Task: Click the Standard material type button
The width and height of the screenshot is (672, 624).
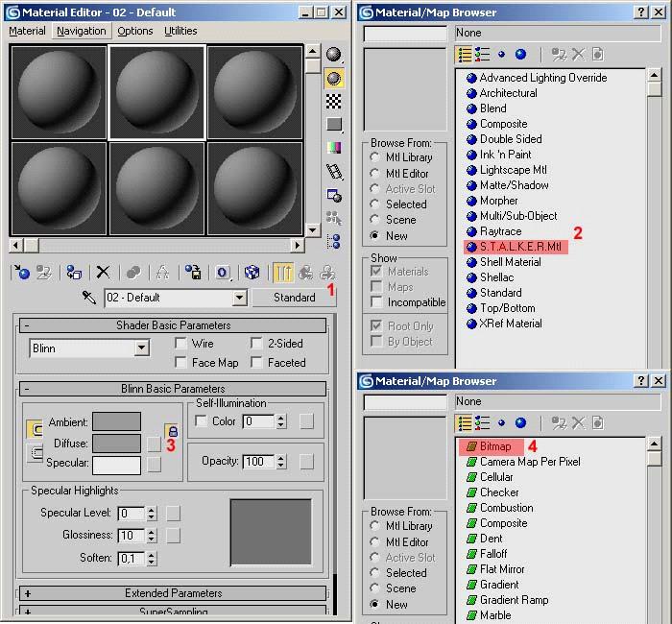Action: (294, 298)
